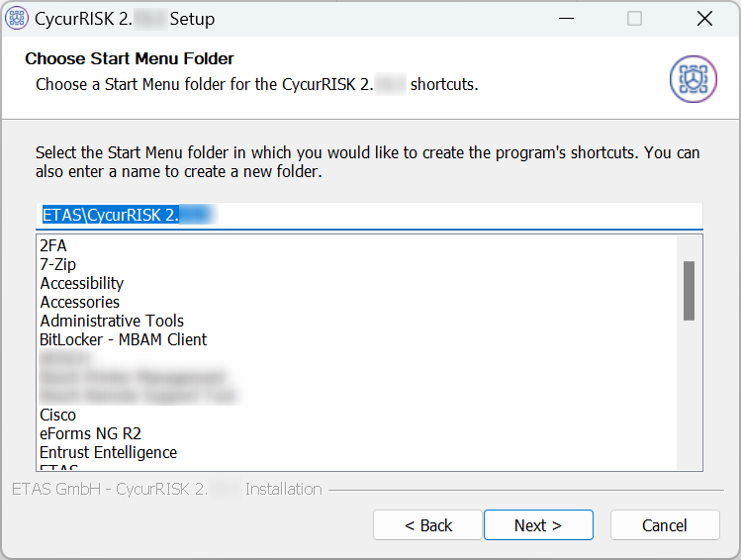
Task: Select the Cisco folder
Action: [x=57, y=415]
